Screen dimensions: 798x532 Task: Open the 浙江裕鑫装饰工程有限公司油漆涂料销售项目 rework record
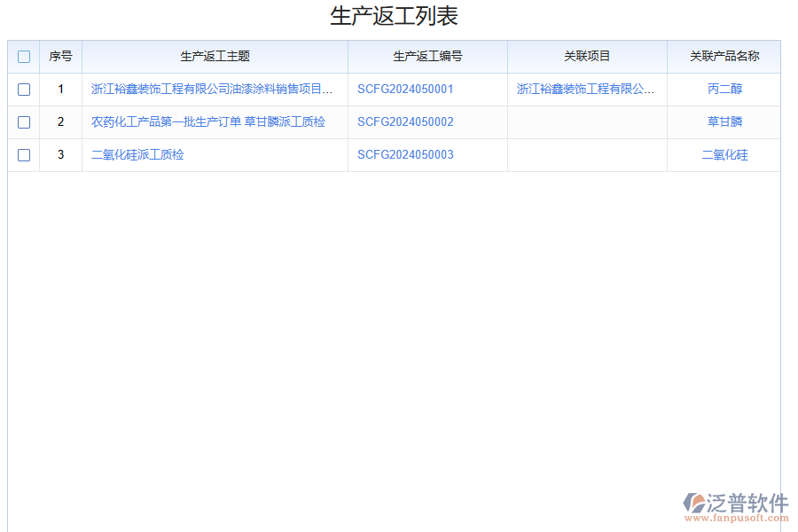tap(214, 89)
